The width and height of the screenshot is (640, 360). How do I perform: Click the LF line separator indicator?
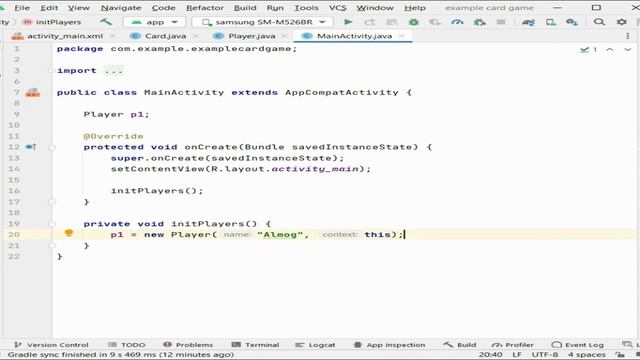tap(517, 355)
